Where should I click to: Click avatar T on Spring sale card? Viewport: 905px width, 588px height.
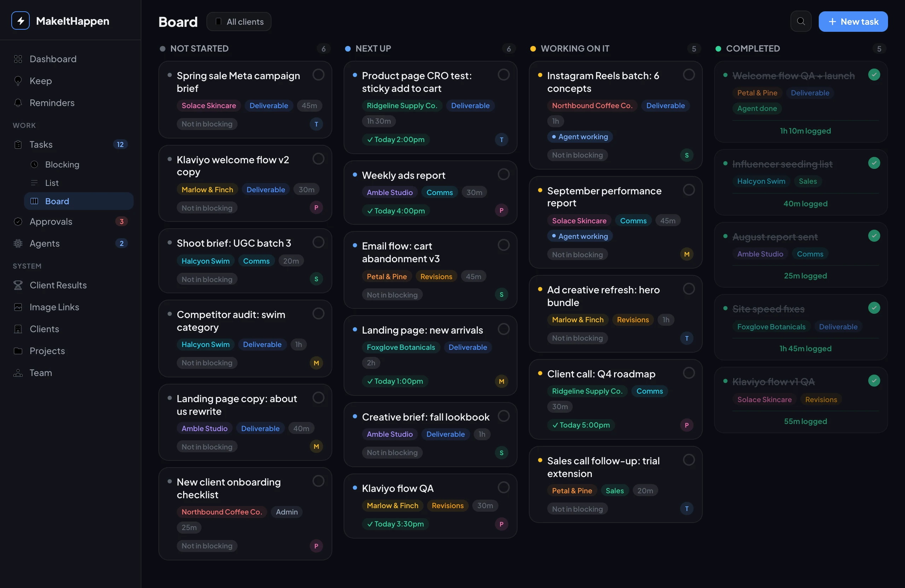pos(316,124)
